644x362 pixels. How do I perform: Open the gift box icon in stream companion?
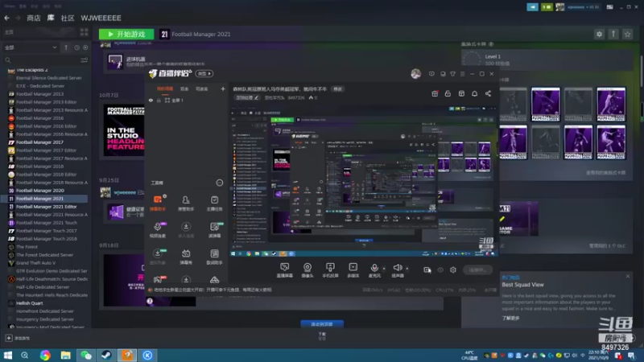coord(435,93)
